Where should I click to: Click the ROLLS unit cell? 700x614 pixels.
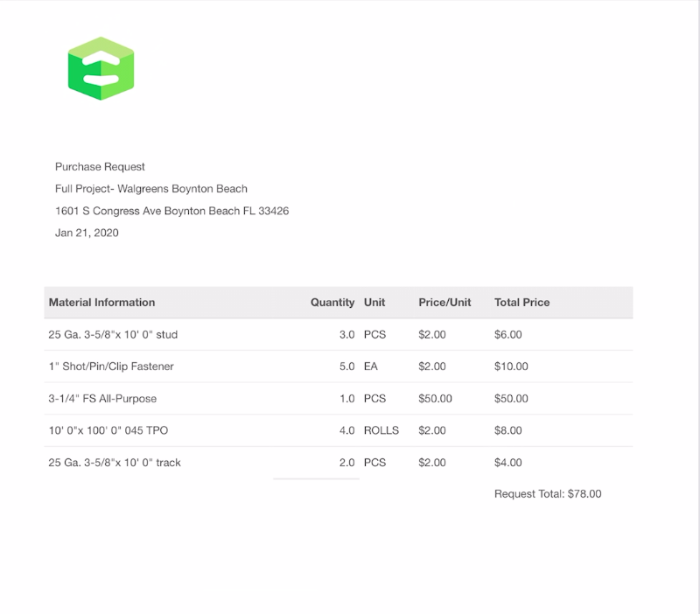(381, 430)
